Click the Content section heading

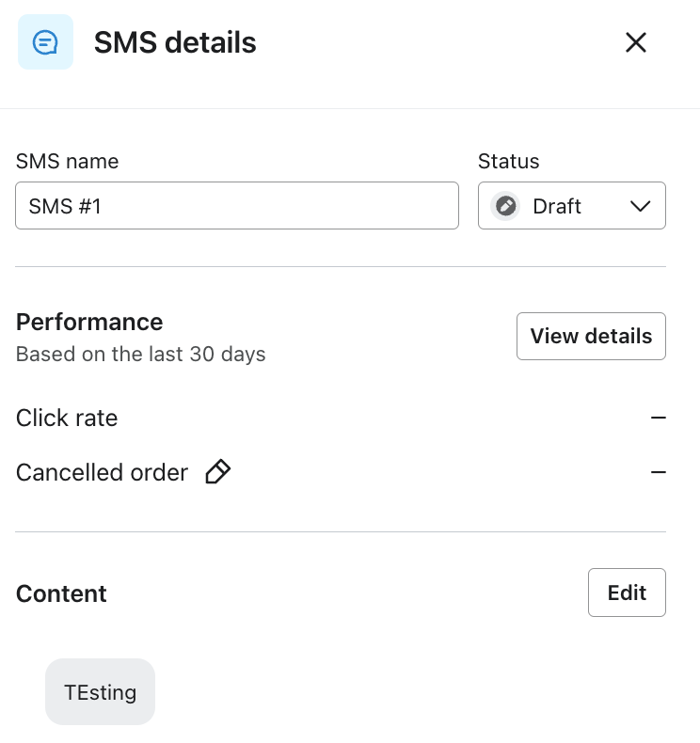(61, 593)
